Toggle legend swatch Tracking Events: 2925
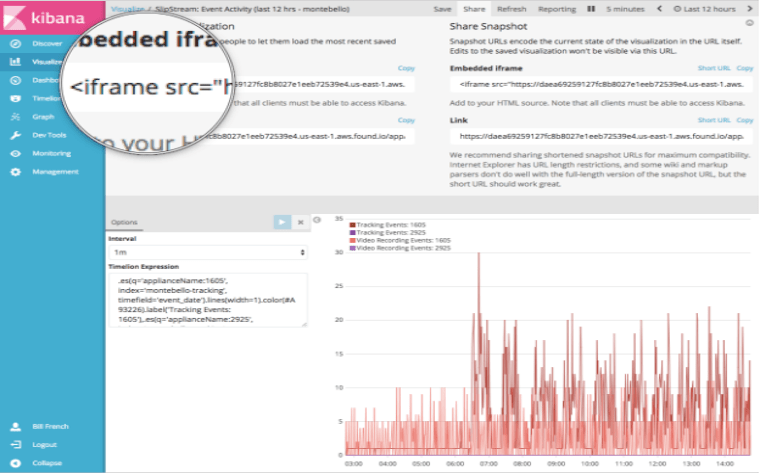 353,233
